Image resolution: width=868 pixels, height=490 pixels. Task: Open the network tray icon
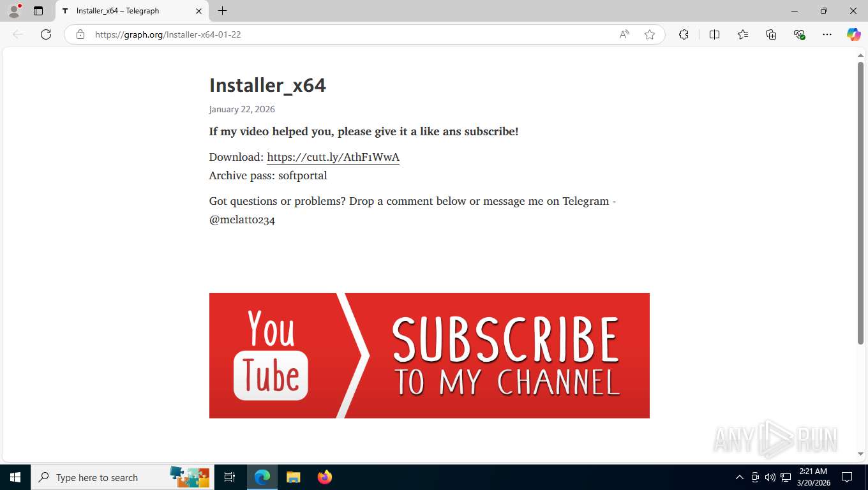click(786, 477)
